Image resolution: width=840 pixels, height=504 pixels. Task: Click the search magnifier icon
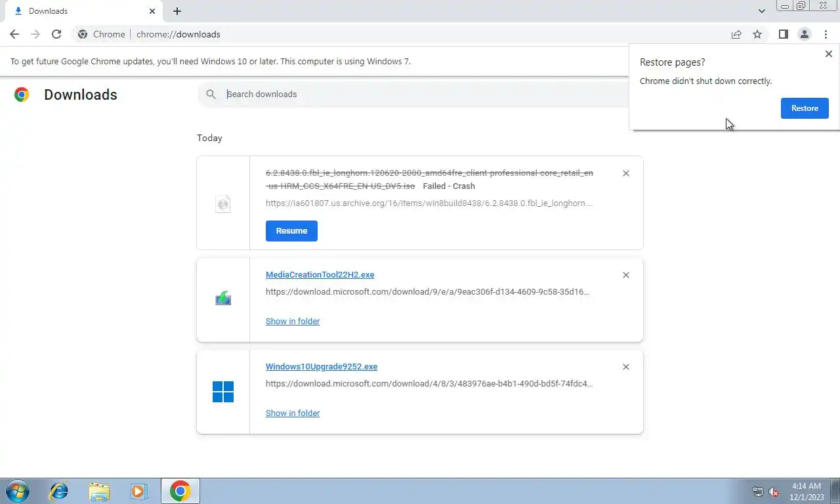[x=211, y=94]
